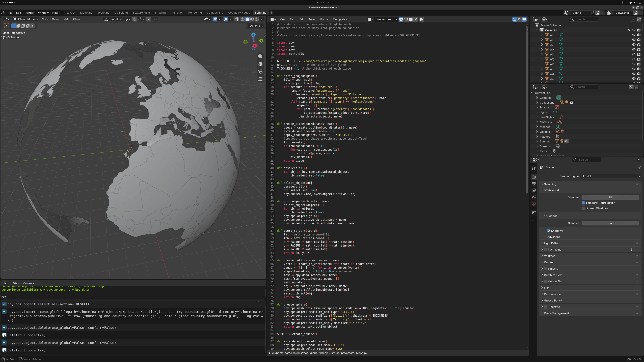644x362 pixels.
Task: Open outliner filter funnel in Current File panel
Action: click(631, 87)
